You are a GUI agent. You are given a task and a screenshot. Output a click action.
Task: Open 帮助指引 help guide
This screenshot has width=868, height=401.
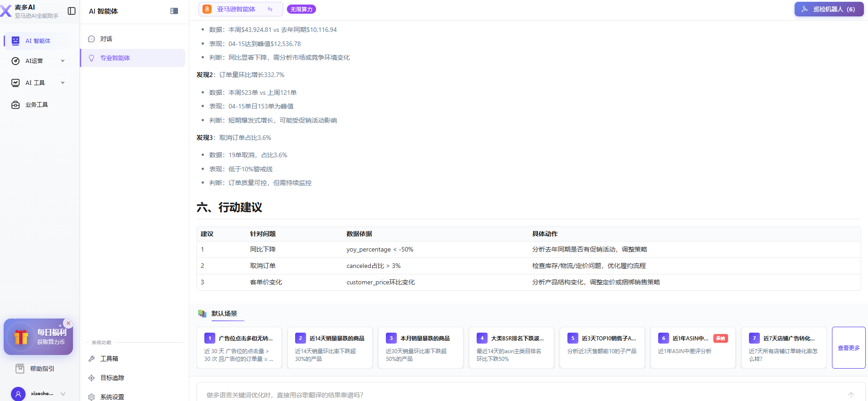pyautogui.click(x=38, y=369)
